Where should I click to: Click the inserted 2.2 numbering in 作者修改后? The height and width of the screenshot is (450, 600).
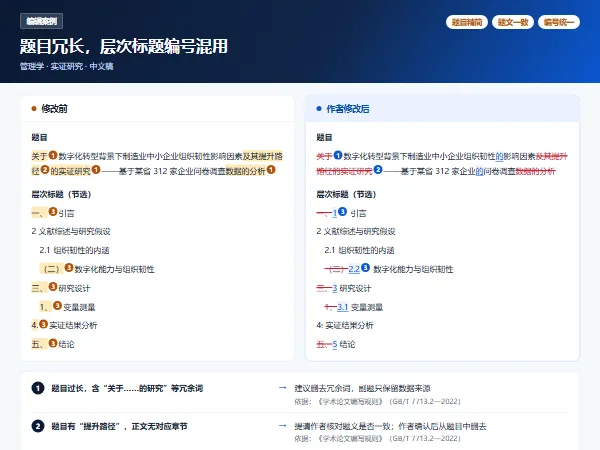point(354,269)
